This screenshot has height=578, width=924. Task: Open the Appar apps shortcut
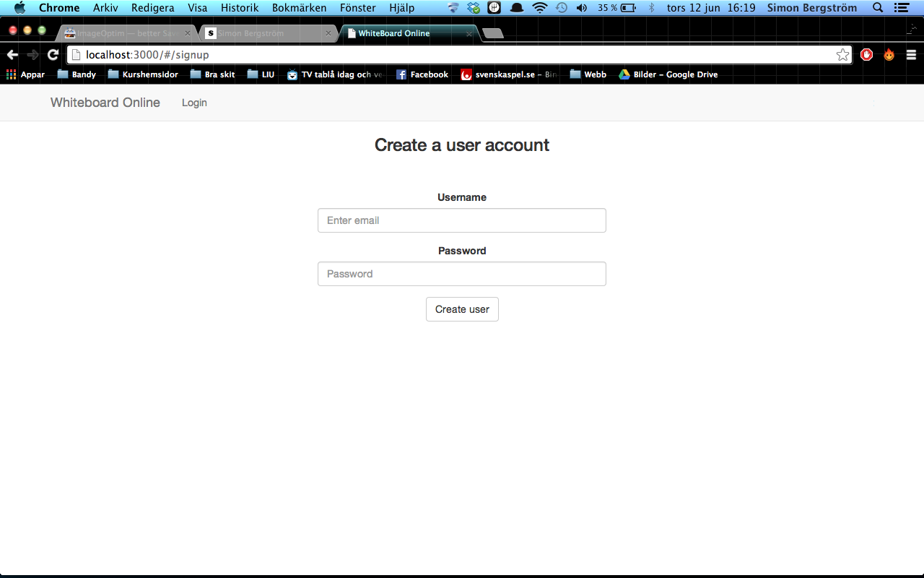point(25,74)
